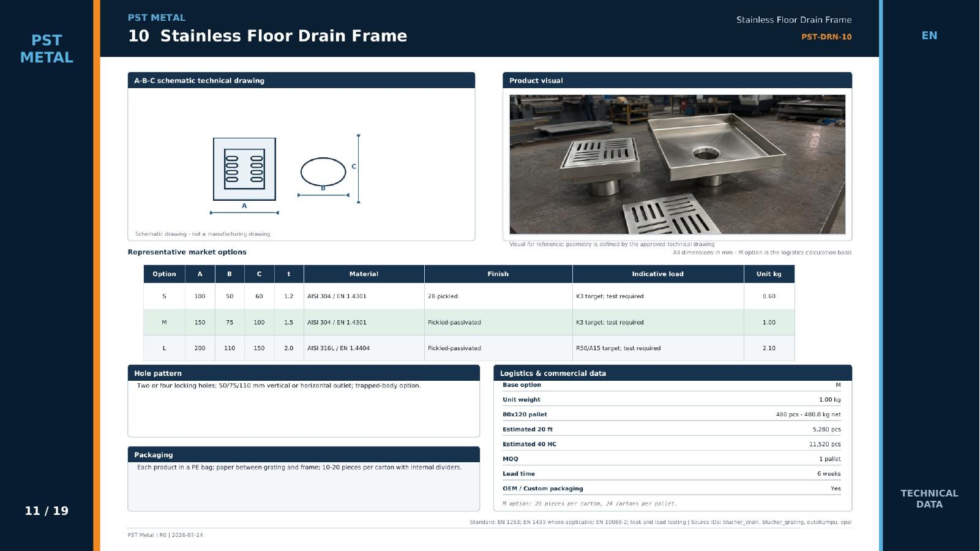Image resolution: width=980 pixels, height=551 pixels.
Task: Click the OEM / Custom packaging label
Action: [543, 489]
